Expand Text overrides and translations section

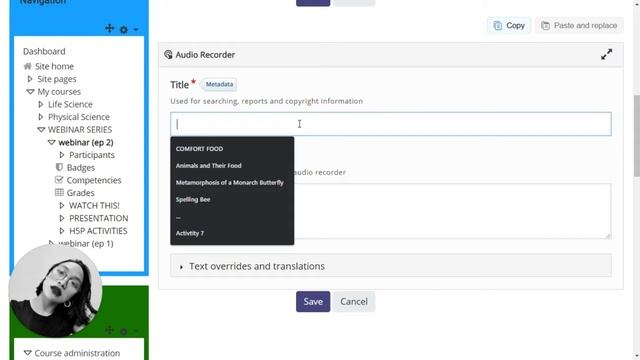pos(391,266)
